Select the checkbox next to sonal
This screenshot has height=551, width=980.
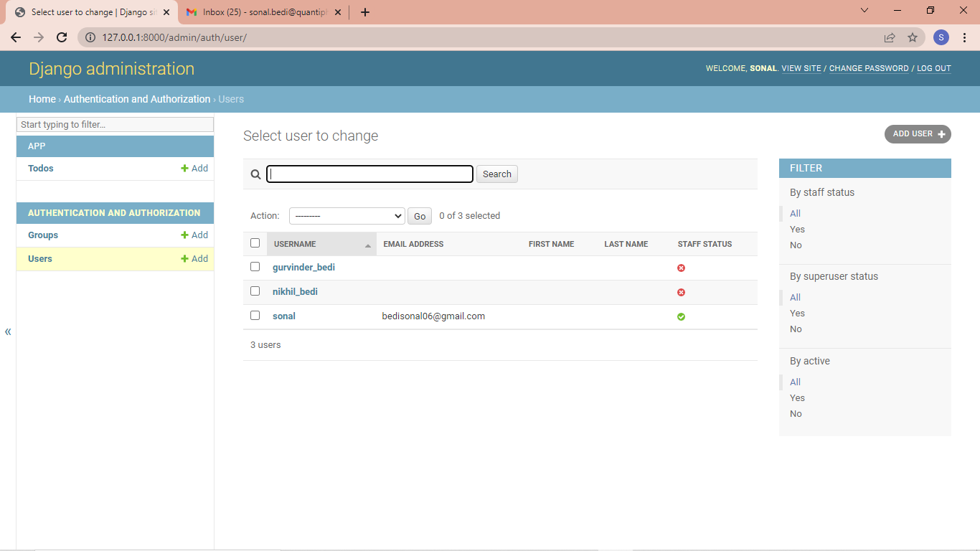(255, 315)
